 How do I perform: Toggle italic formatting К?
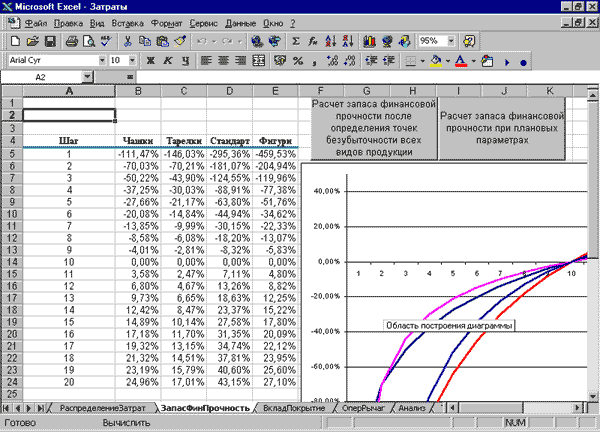pyautogui.click(x=168, y=61)
